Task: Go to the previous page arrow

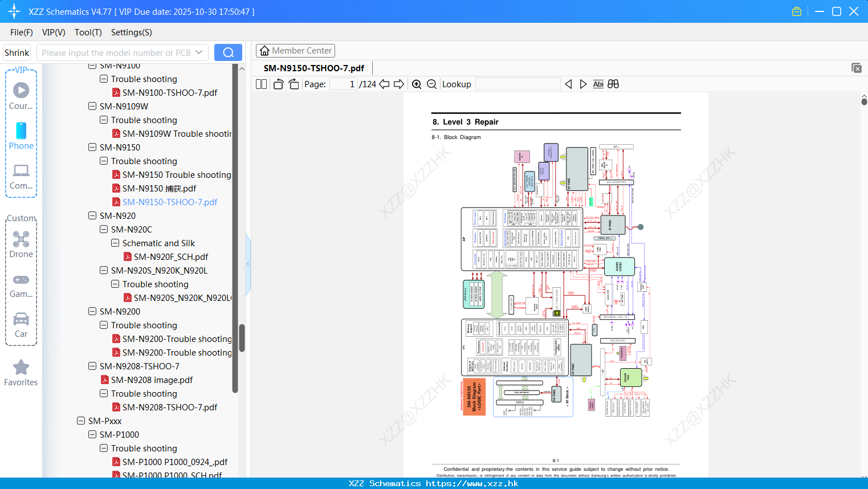Action: click(x=384, y=84)
